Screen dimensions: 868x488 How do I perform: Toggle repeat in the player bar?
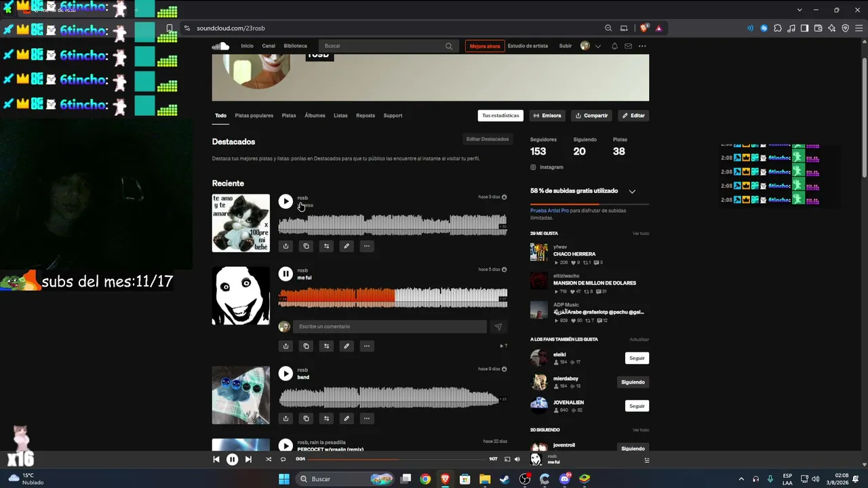tap(283, 460)
